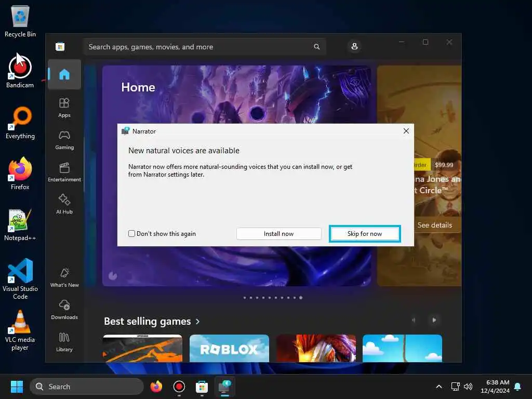Open What's New in the Store sidebar
The image size is (532, 399).
point(64,277)
